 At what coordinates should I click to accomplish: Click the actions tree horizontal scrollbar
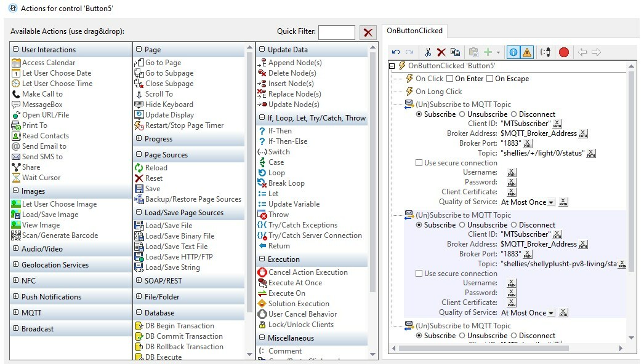coord(484,349)
